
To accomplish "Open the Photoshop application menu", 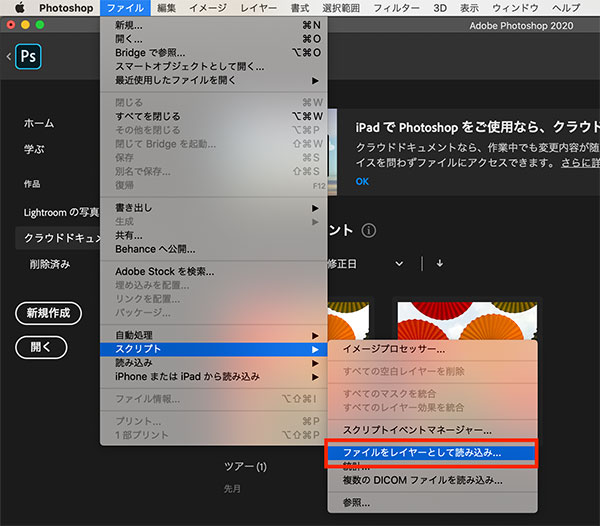I will [66, 8].
